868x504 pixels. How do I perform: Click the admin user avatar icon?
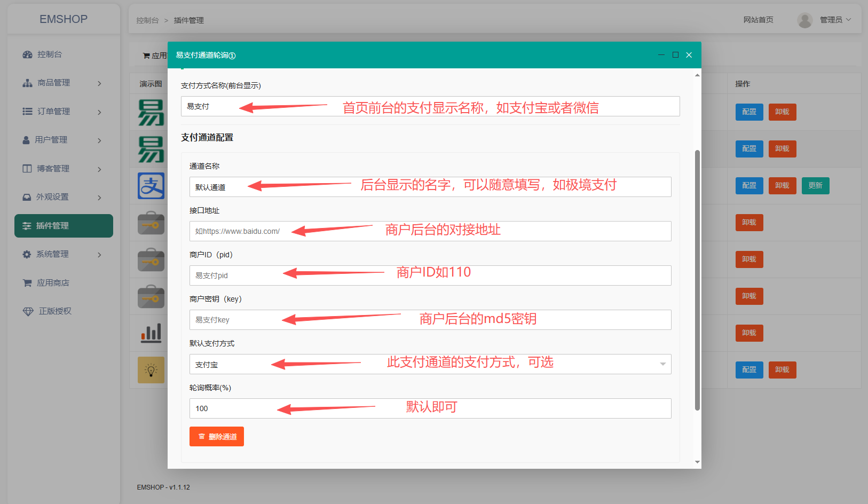tap(804, 20)
